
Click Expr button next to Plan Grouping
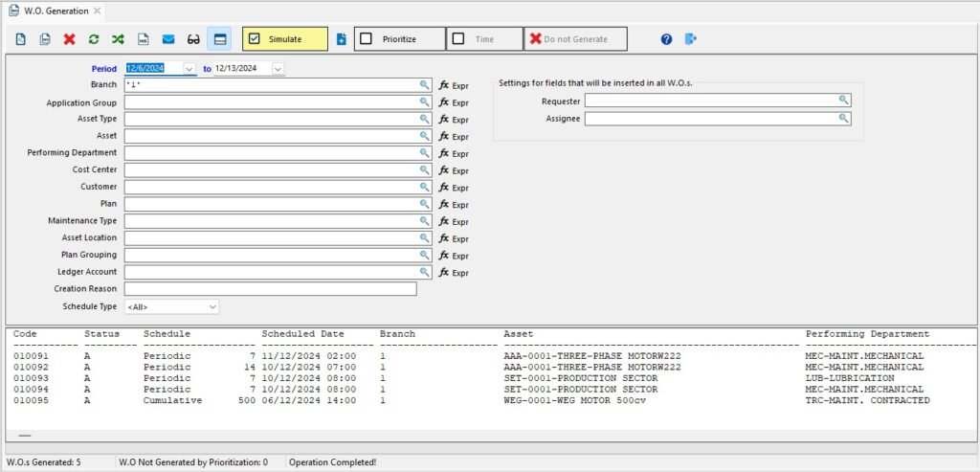pos(454,256)
